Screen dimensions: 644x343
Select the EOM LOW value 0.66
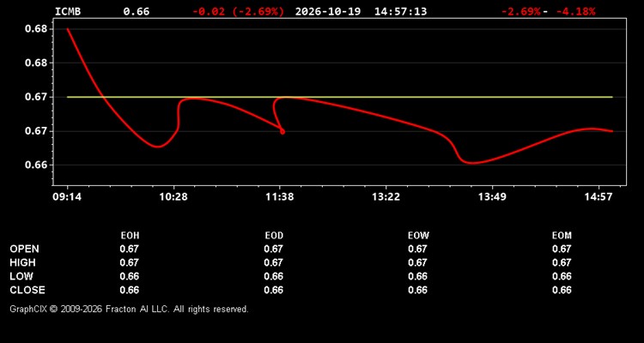click(562, 276)
